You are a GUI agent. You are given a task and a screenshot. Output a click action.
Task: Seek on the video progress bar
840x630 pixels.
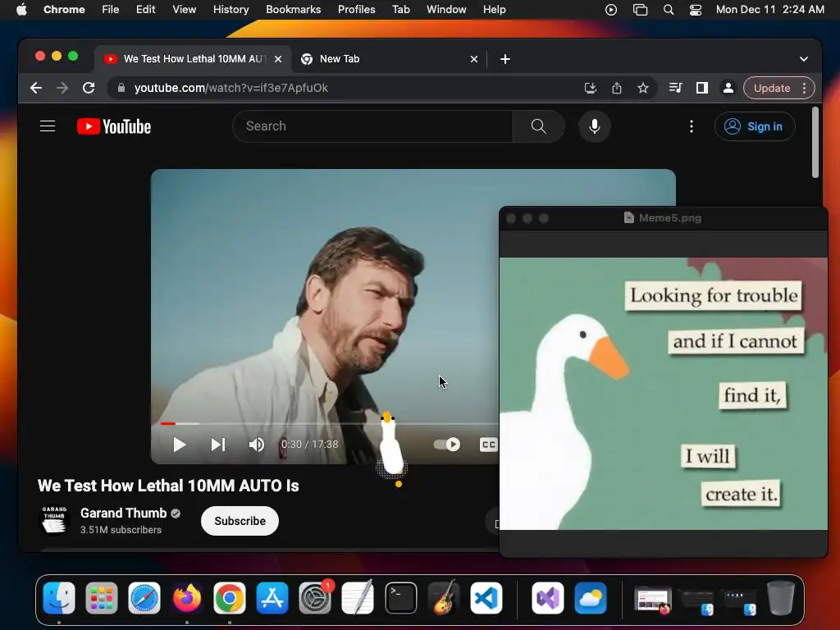click(x=329, y=423)
